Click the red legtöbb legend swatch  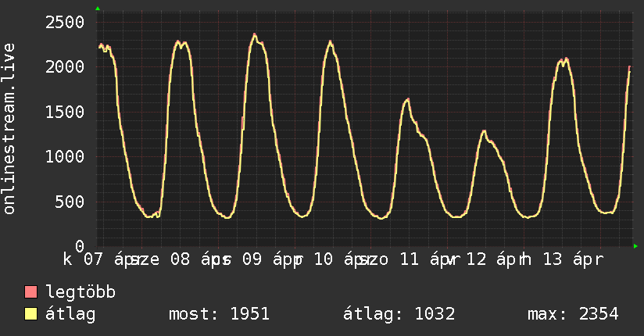click(x=31, y=293)
